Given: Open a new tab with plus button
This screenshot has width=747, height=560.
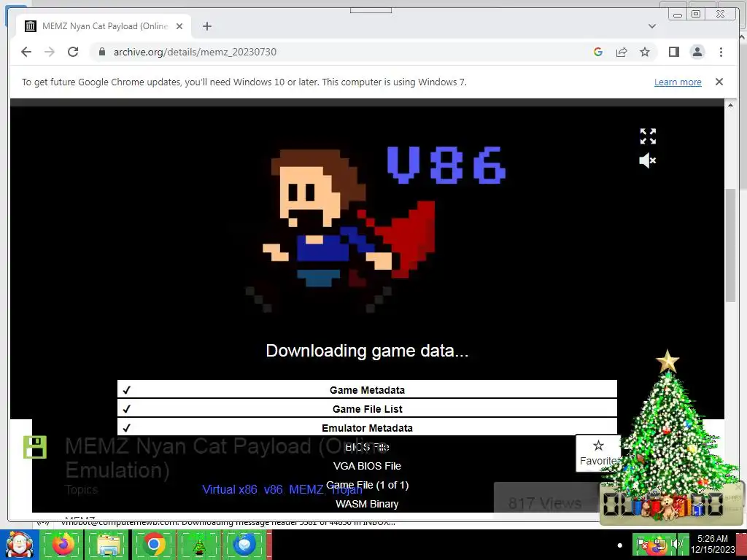Looking at the screenshot, I should [x=206, y=26].
